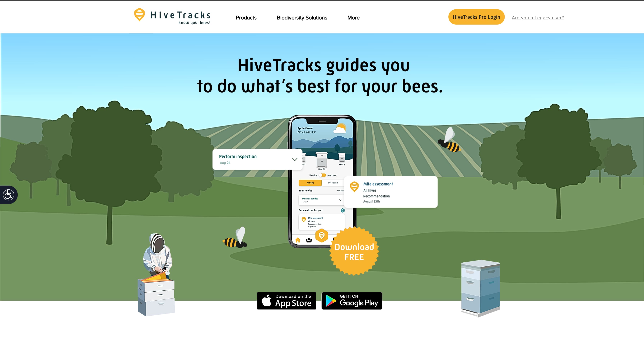The width and height of the screenshot is (644, 339).
Task: Open the Biodiversity Solutions menu
Action: click(302, 17)
